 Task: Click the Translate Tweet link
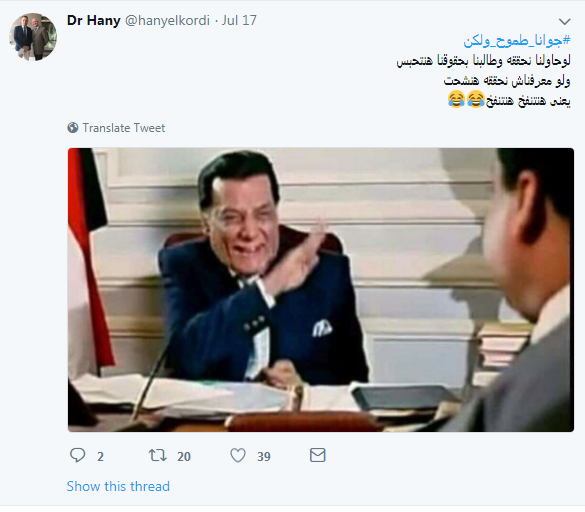(x=123, y=128)
